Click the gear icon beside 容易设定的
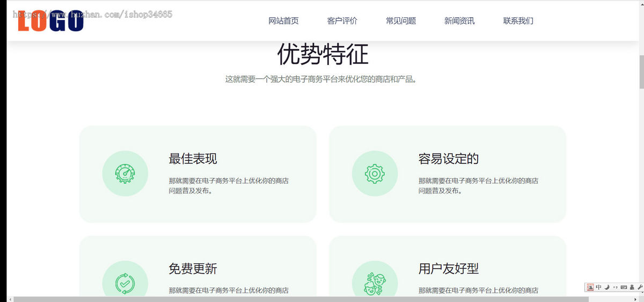The width and height of the screenshot is (644, 302). (x=375, y=174)
